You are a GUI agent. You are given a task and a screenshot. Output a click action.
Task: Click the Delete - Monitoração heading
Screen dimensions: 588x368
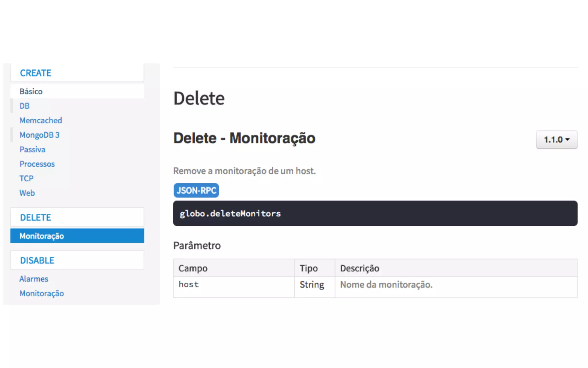point(244,138)
